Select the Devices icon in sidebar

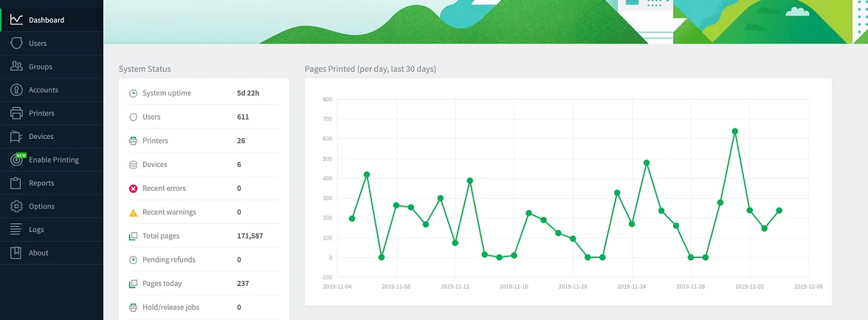16,136
